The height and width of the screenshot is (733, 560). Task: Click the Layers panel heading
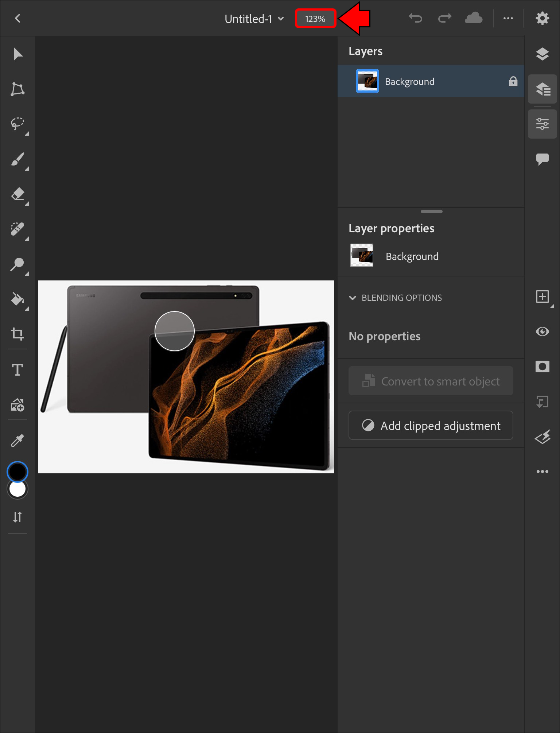365,51
